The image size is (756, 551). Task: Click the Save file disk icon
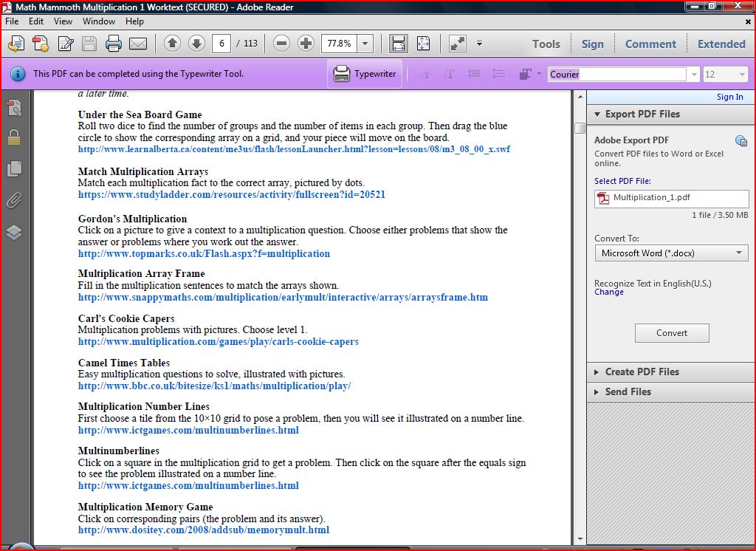[89, 44]
